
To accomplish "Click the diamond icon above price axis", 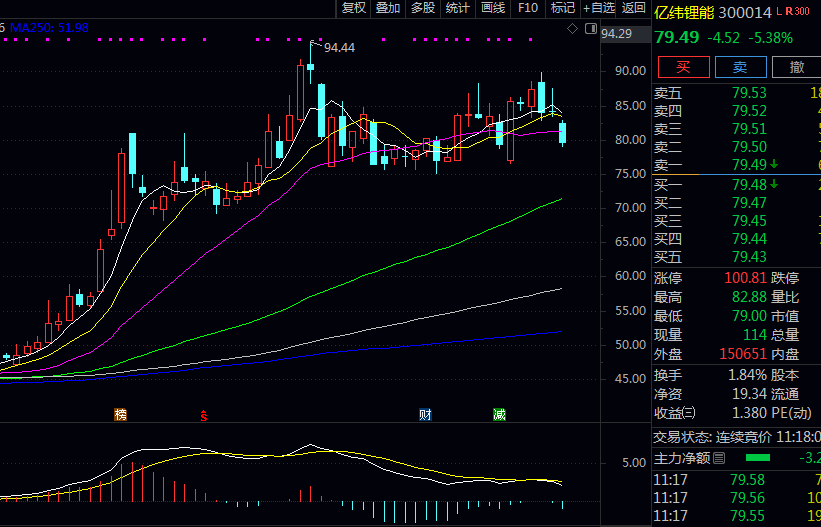I will [572, 29].
